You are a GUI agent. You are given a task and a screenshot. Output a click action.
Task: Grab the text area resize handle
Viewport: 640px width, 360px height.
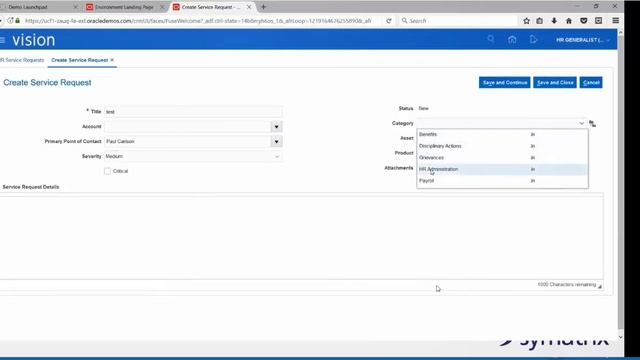tap(600, 287)
